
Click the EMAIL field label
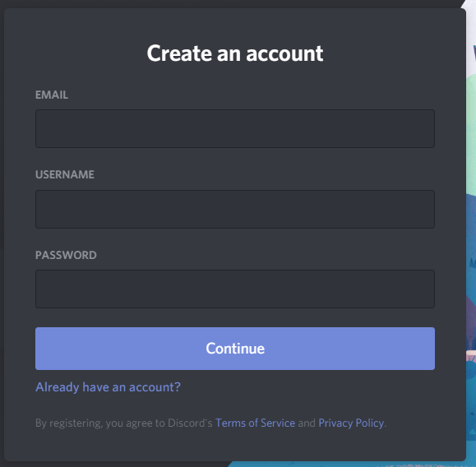tap(52, 95)
